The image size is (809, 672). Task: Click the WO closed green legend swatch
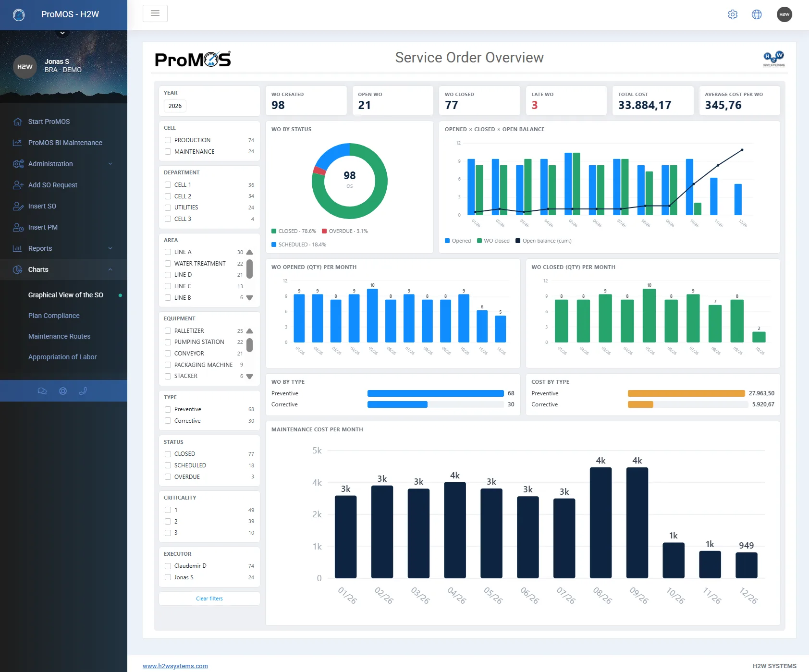coord(479,241)
